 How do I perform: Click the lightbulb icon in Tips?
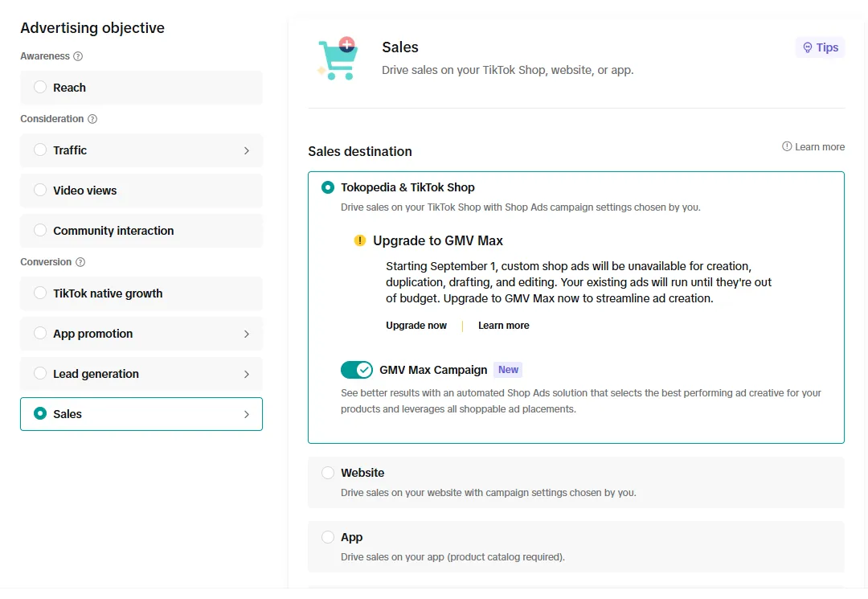tap(808, 47)
